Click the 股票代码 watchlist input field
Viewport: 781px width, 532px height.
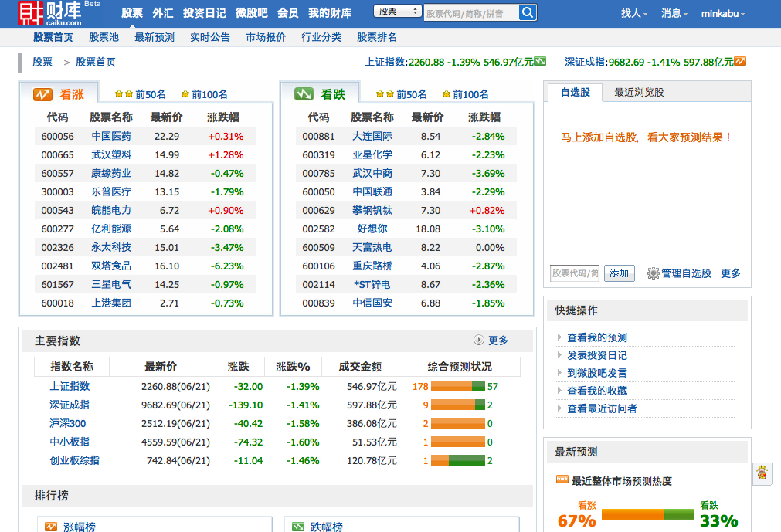tap(574, 273)
